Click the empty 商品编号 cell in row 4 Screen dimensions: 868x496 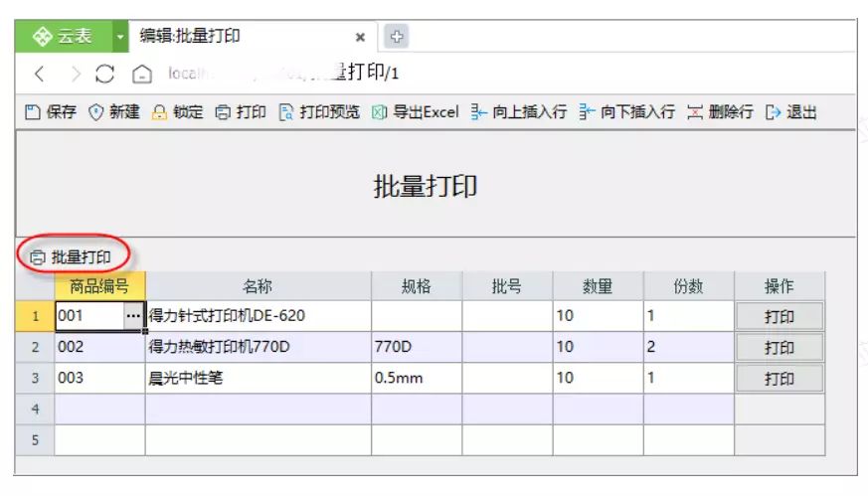(x=99, y=410)
